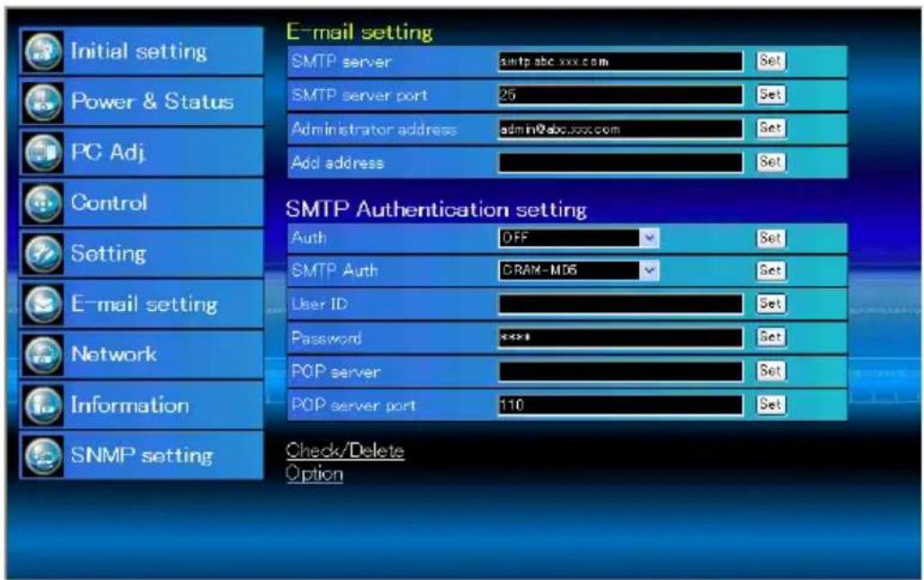Click Set beside Administrator address
This screenshot has height=580, width=924.
coord(771,128)
